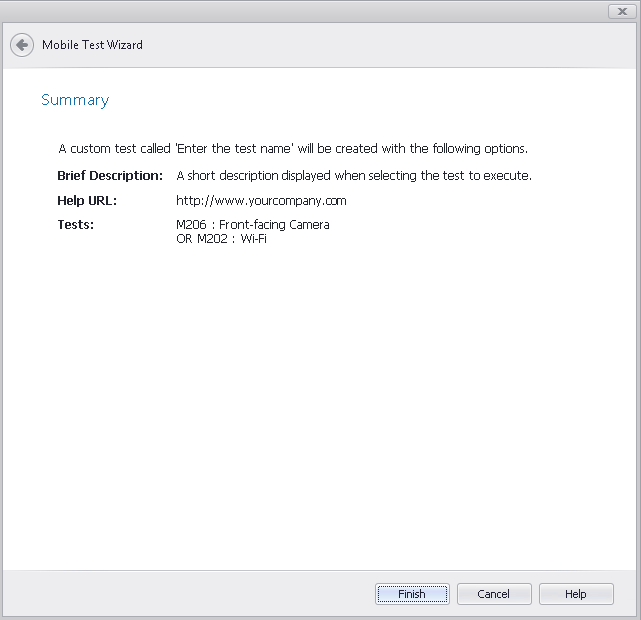Click the blank area below the tests list
Screen dimensions: 641x620
pos(320,400)
